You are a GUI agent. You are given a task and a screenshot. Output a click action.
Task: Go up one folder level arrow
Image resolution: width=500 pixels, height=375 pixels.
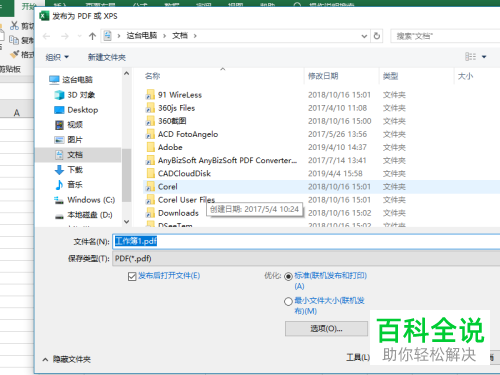(92, 36)
